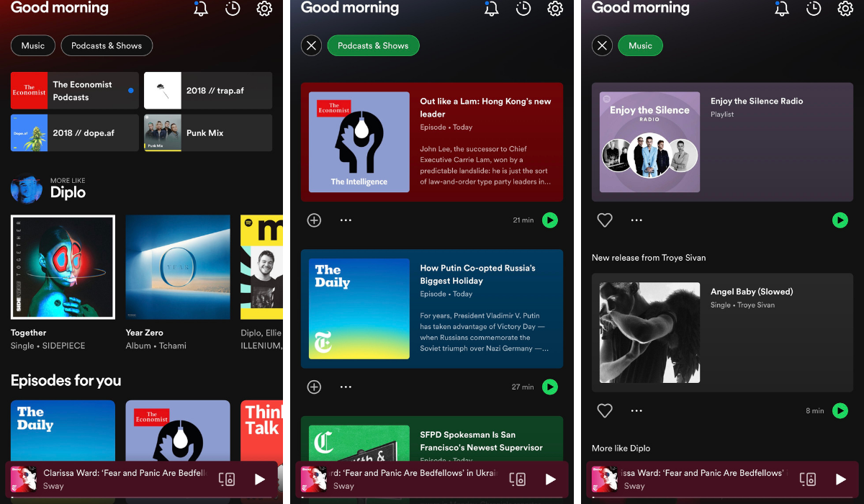Viewport: 864px width, 504px height.
Task: Open 'Out like a Lam' episode title
Action: [486, 108]
